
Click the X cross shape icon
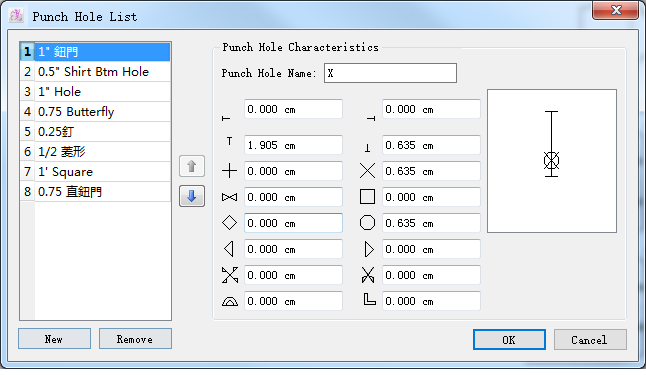click(367, 171)
